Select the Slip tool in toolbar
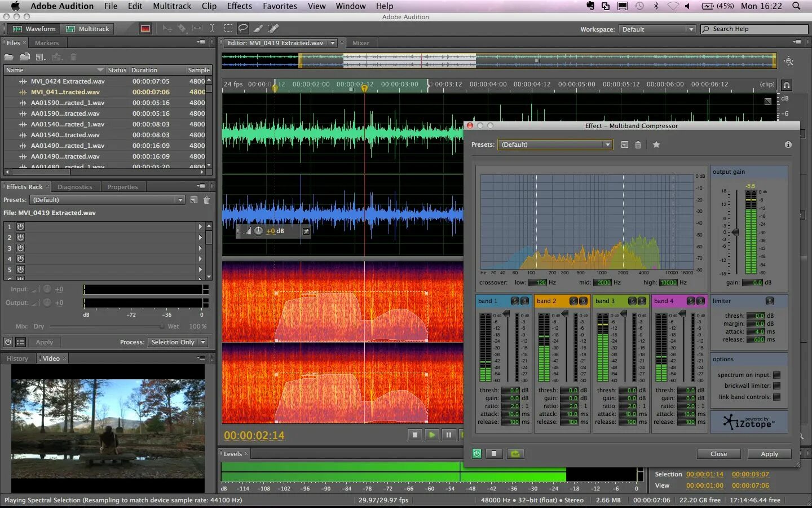812x508 pixels. [197, 28]
